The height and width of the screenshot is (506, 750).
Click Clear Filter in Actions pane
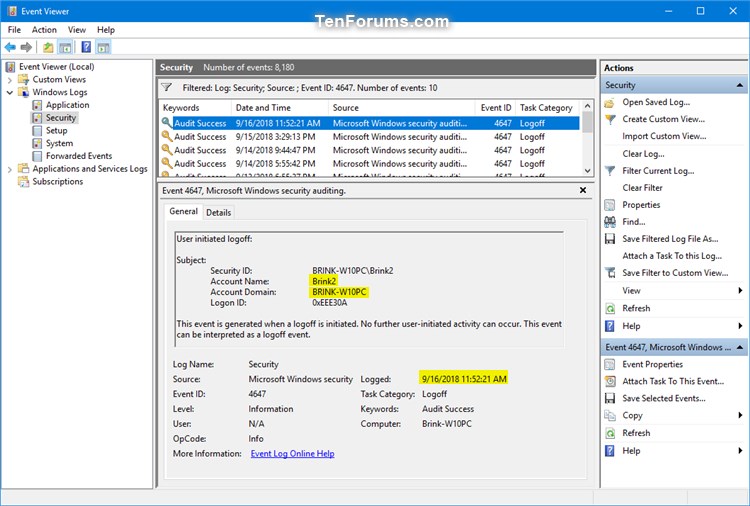642,188
